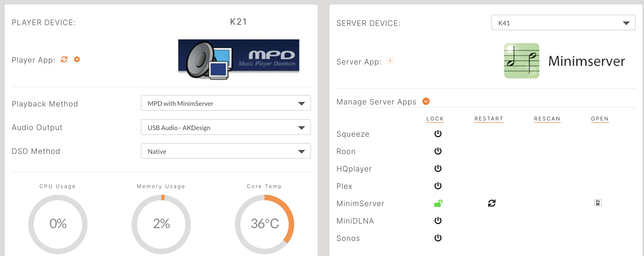Click the Core Temp gauge
This screenshot has height=256, width=644.
click(264, 224)
